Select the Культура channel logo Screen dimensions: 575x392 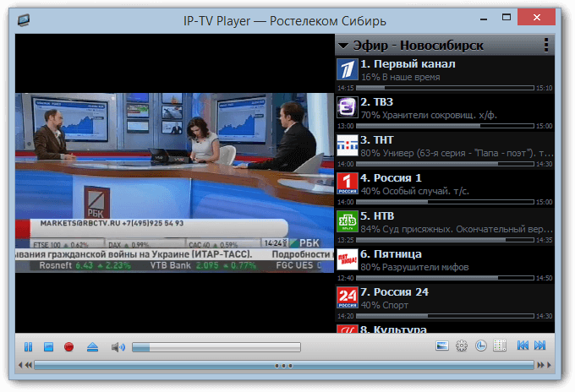(348, 329)
